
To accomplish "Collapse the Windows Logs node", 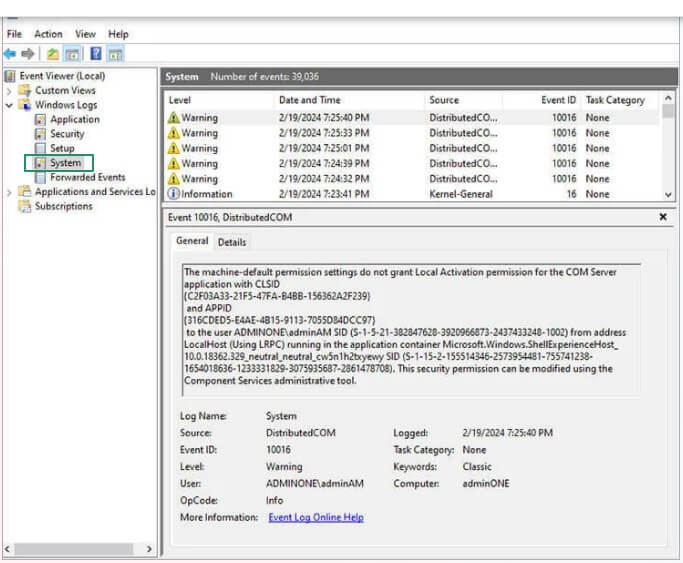I will [x=10, y=105].
